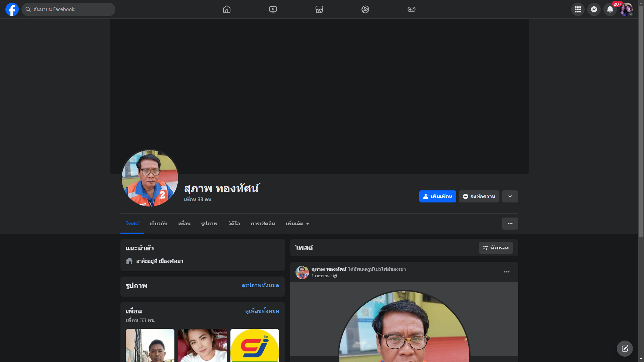Open Messenger from the top bar
Viewport: 644px width, 362px height.
[x=594, y=9]
